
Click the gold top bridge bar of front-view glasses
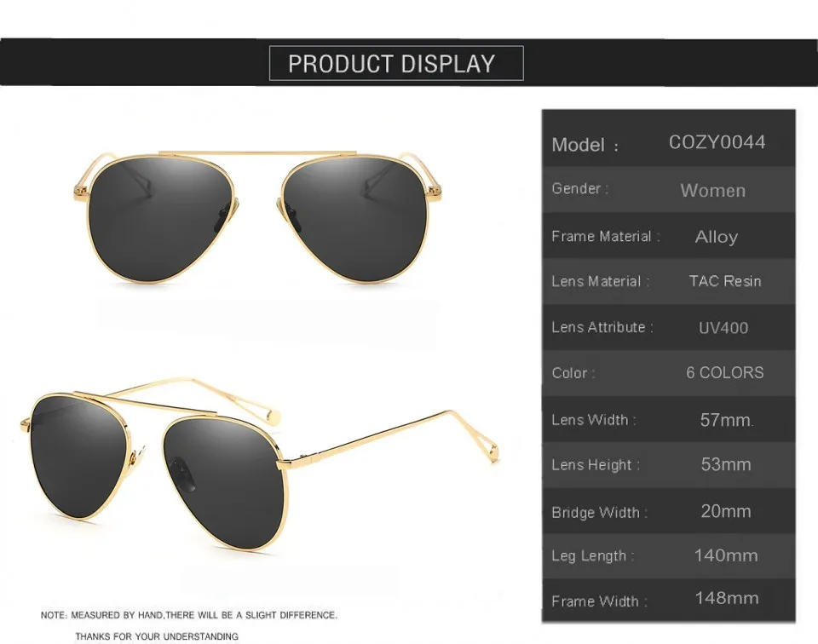pos(257,153)
